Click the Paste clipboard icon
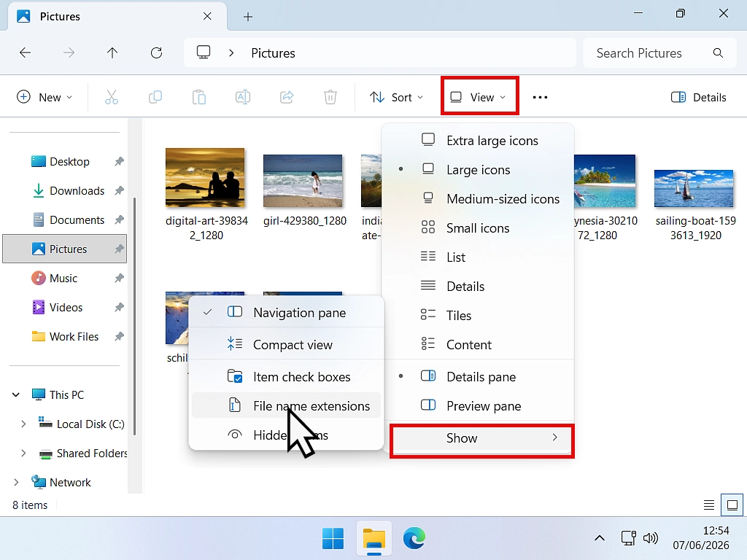Viewport: 747px width, 560px height. pyautogui.click(x=199, y=97)
